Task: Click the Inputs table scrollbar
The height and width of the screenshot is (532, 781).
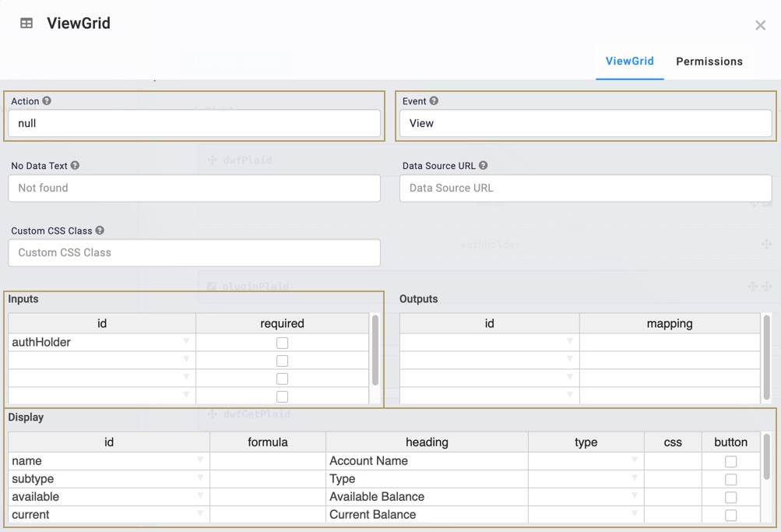Action: coord(375,351)
